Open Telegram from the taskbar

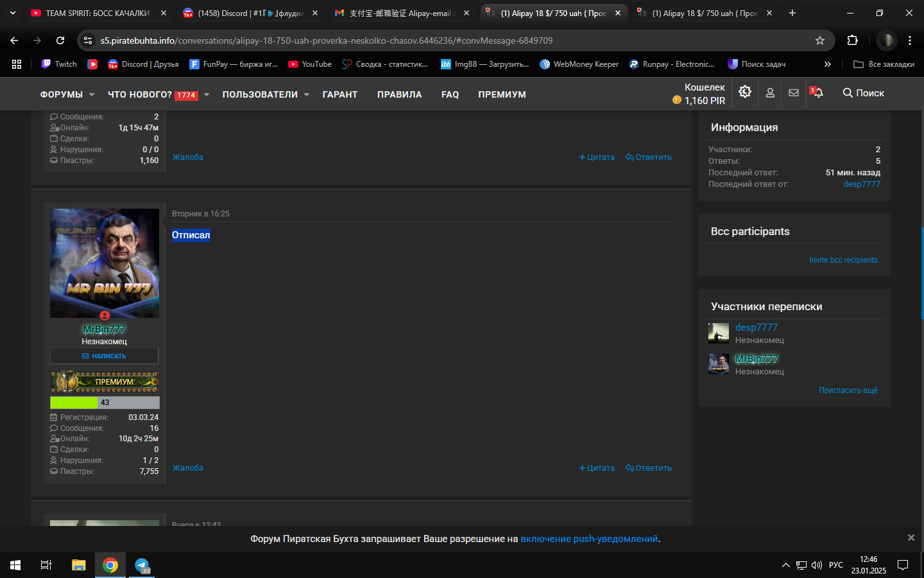(142, 565)
